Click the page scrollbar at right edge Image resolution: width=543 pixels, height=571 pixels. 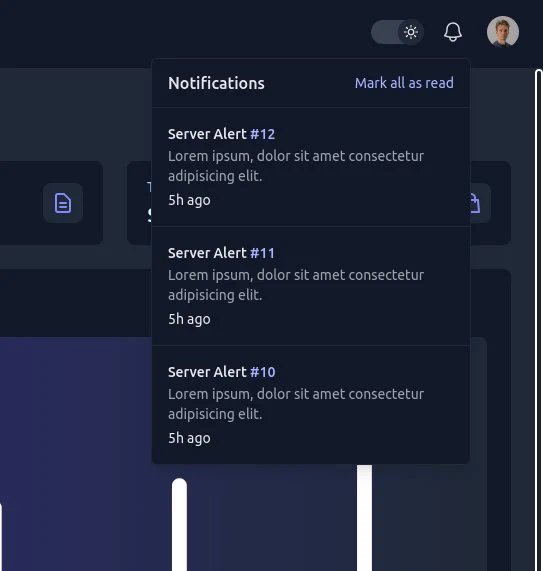[539, 320]
